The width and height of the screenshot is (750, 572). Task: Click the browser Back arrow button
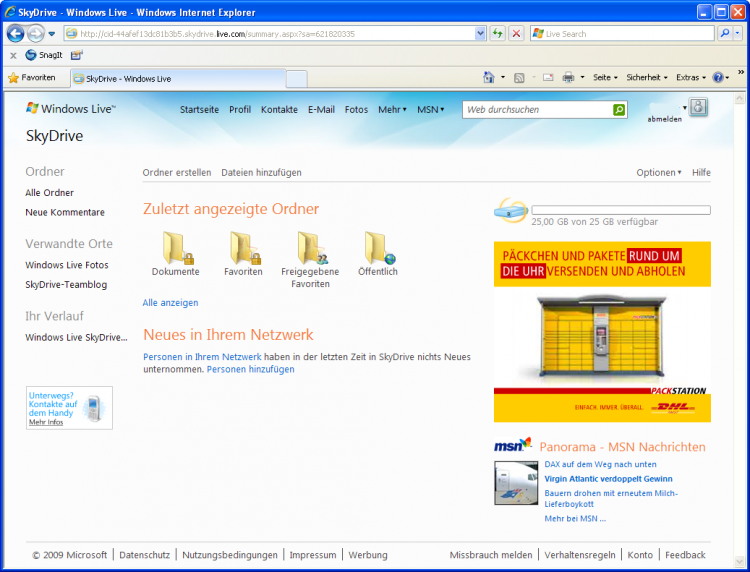point(16,33)
